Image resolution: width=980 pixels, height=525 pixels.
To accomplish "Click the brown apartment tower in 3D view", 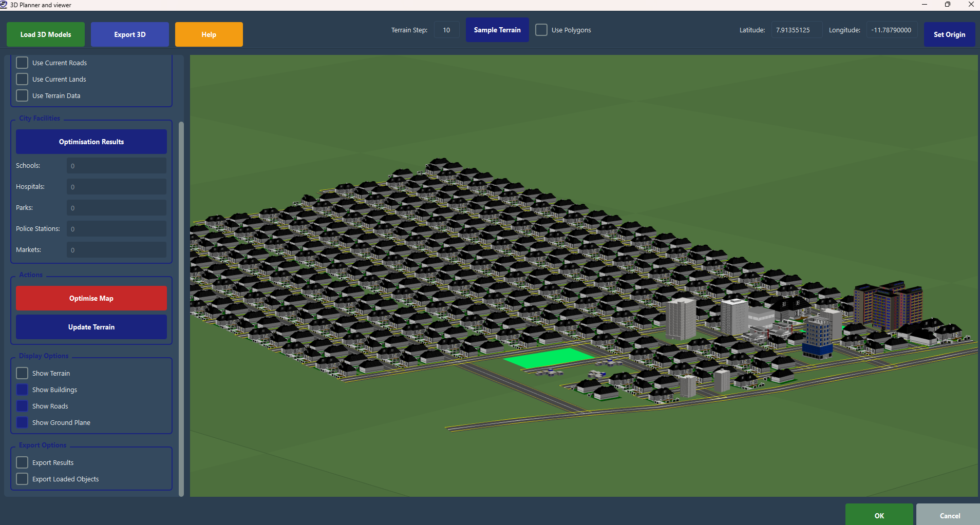I will click(x=889, y=306).
